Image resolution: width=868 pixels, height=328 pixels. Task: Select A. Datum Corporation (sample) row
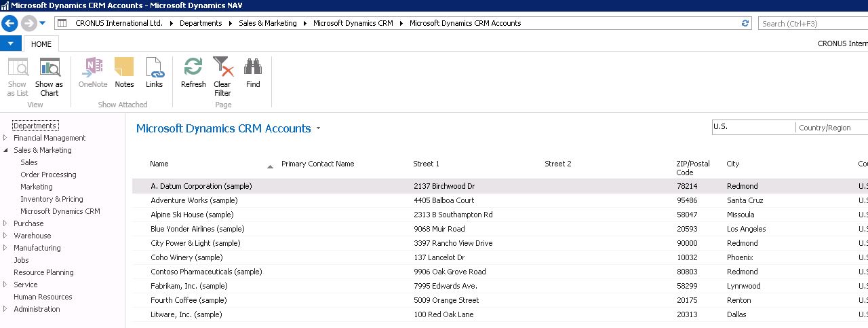pyautogui.click(x=500, y=186)
